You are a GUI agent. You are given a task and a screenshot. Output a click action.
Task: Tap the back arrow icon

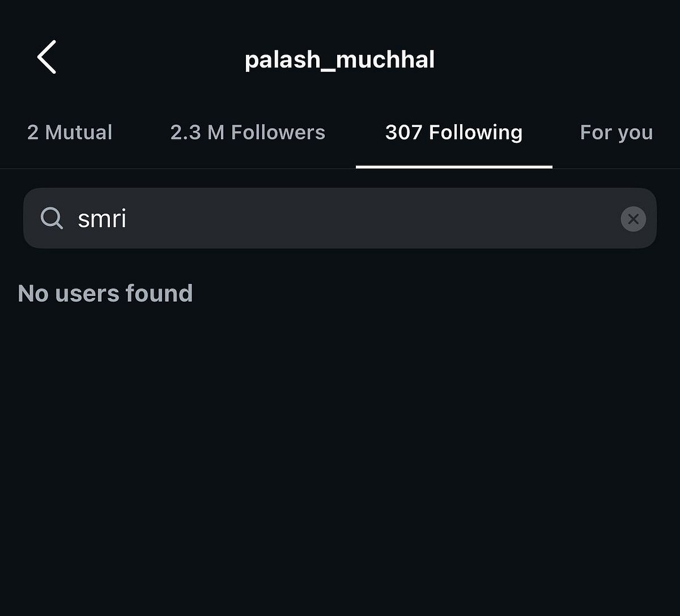click(47, 57)
